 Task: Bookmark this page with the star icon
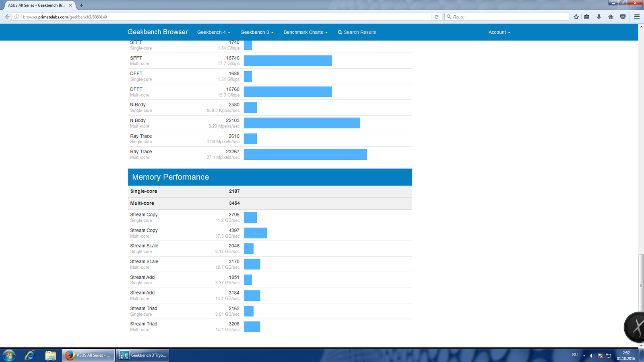[x=576, y=17]
